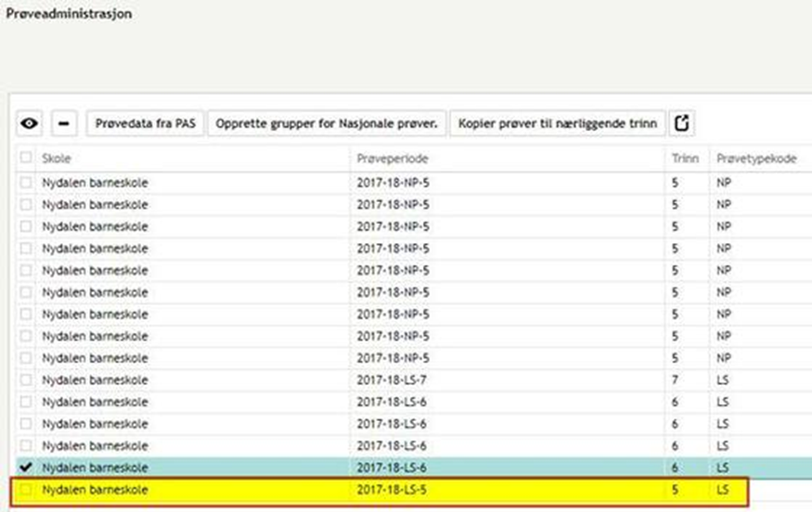Toggle the select-all checkbox in the header
Image resolution: width=812 pixels, height=512 pixels.
(26, 159)
